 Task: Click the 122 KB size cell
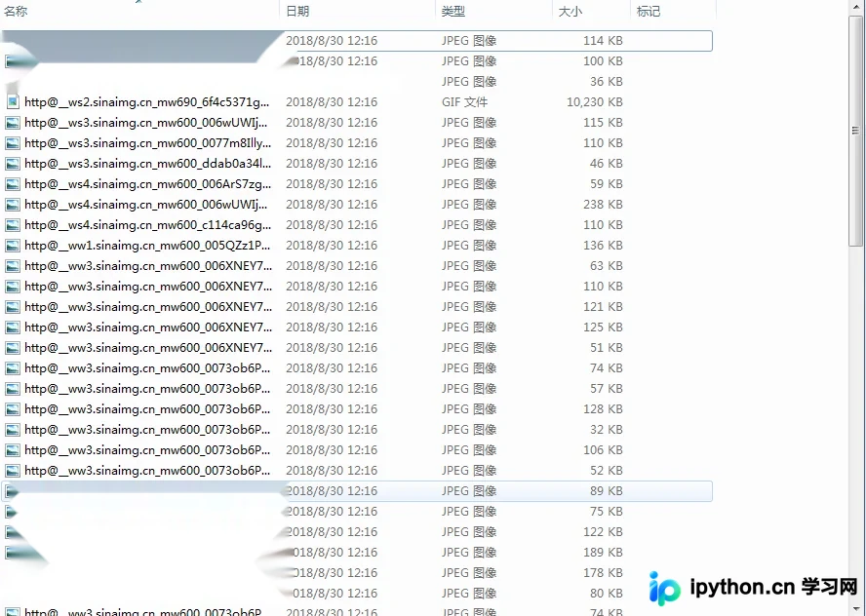603,531
